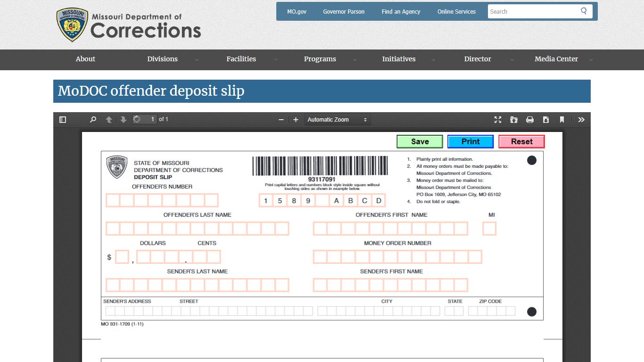Open the Media Center menu item
The width and height of the screenshot is (644, 362).
(x=556, y=59)
